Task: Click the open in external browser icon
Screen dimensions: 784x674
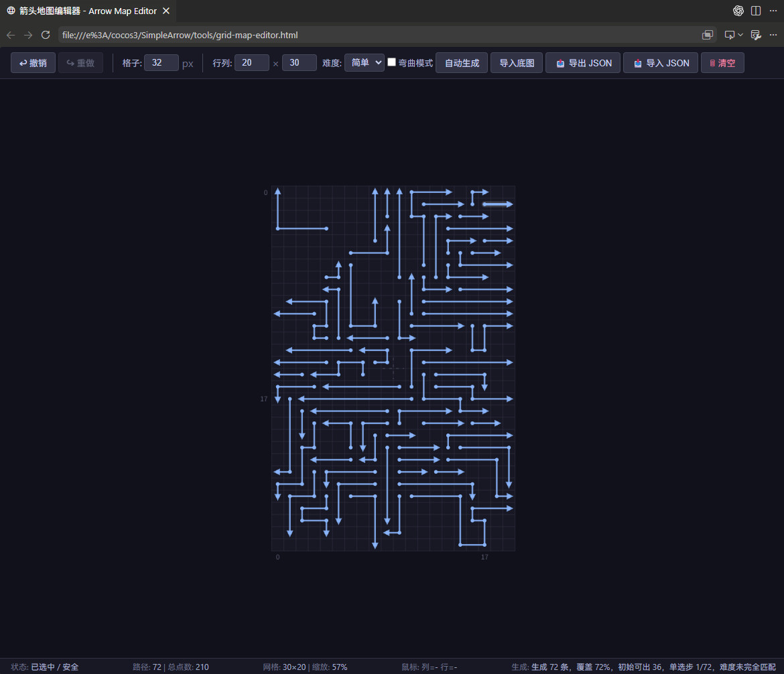Action: click(707, 34)
